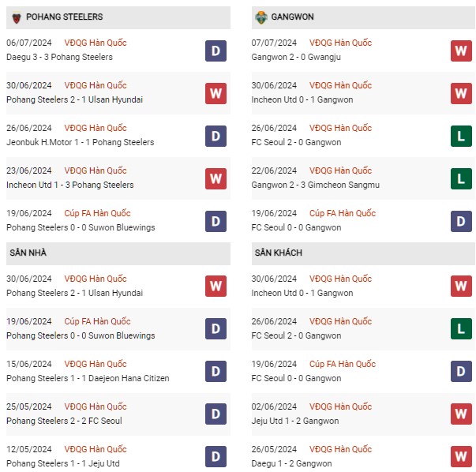Click the D badge for Pohang 2-2 FC Seoul
The width and height of the screenshot is (476, 472).
(216, 414)
